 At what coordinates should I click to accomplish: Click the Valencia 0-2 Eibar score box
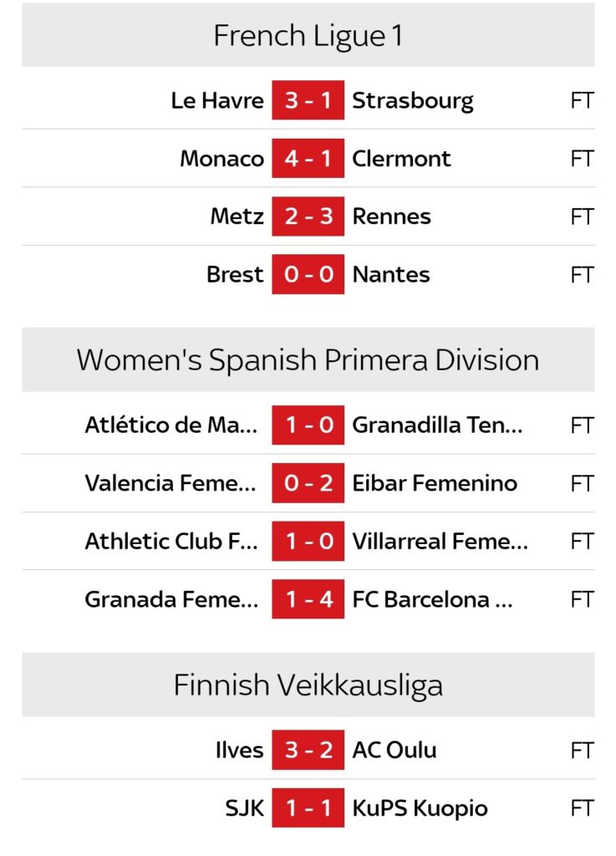(308, 483)
